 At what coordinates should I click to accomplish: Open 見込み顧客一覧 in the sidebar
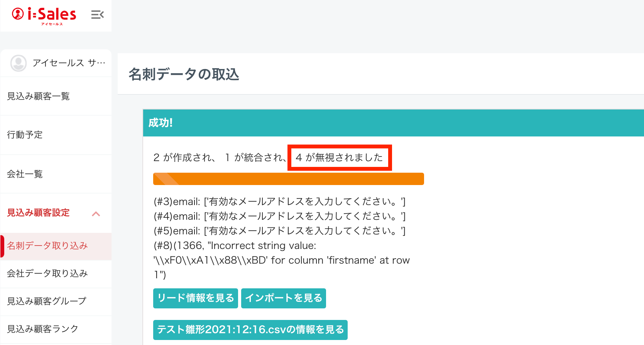[38, 96]
